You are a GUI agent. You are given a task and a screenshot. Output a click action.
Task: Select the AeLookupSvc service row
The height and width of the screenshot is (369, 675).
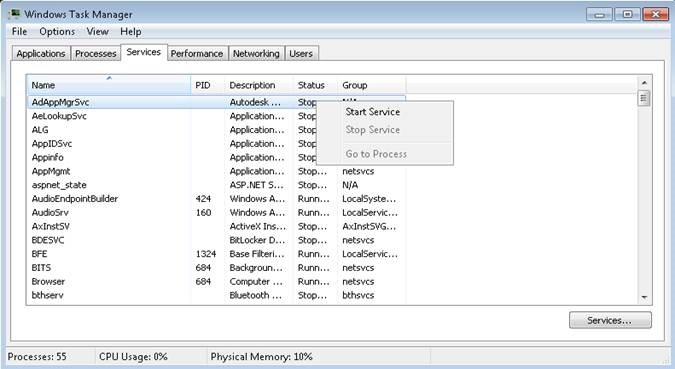(216, 116)
